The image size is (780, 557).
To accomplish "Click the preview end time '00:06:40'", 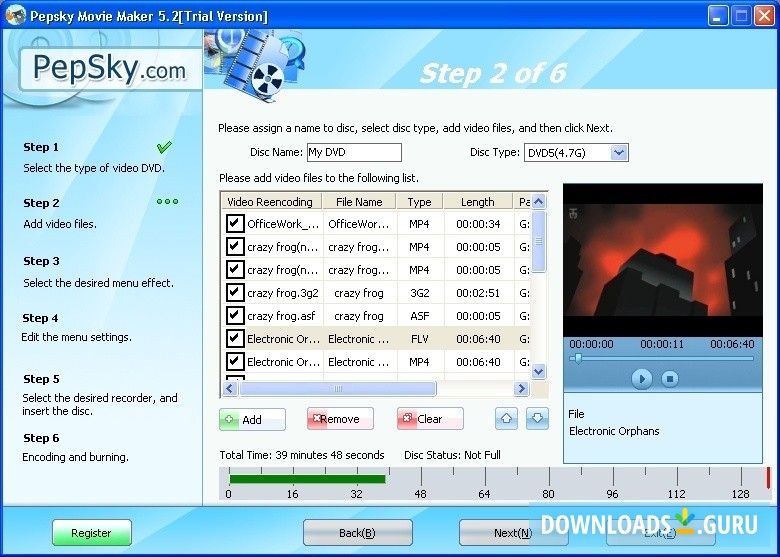I will tap(732, 344).
